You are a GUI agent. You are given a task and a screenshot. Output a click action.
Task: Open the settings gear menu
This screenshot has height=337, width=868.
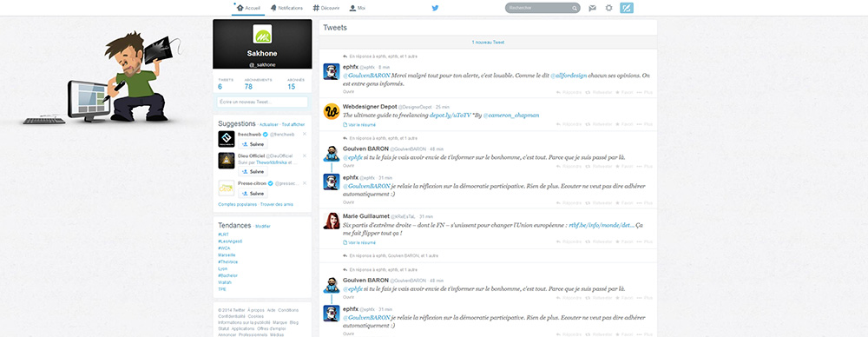[x=609, y=8]
